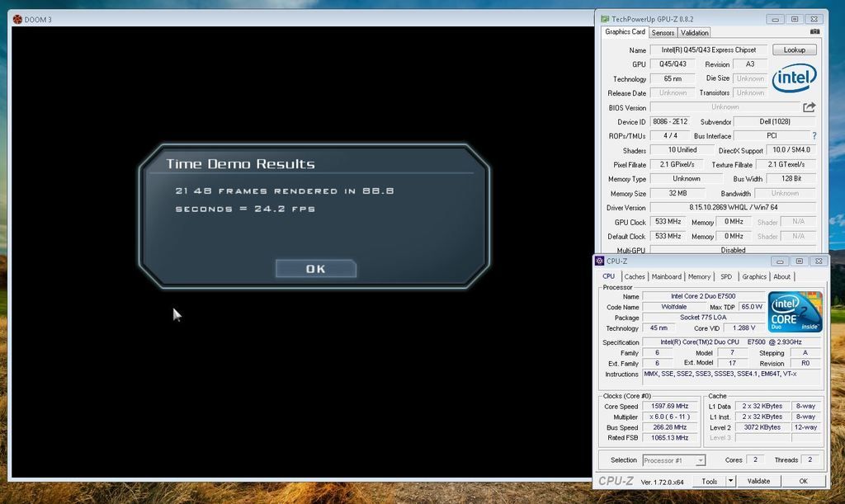This screenshot has width=845, height=504.
Task: Open the Tools dropdown arrow in CPU-Z
Action: tap(731, 482)
